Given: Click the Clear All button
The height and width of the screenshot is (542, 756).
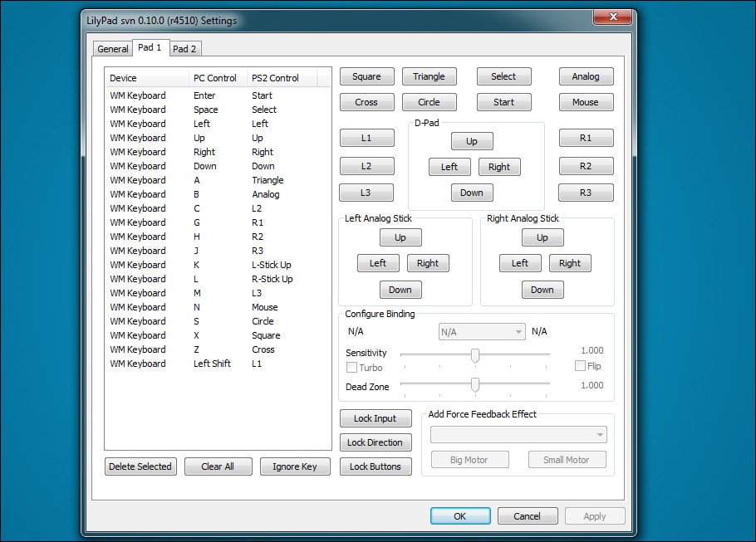Looking at the screenshot, I should (218, 466).
